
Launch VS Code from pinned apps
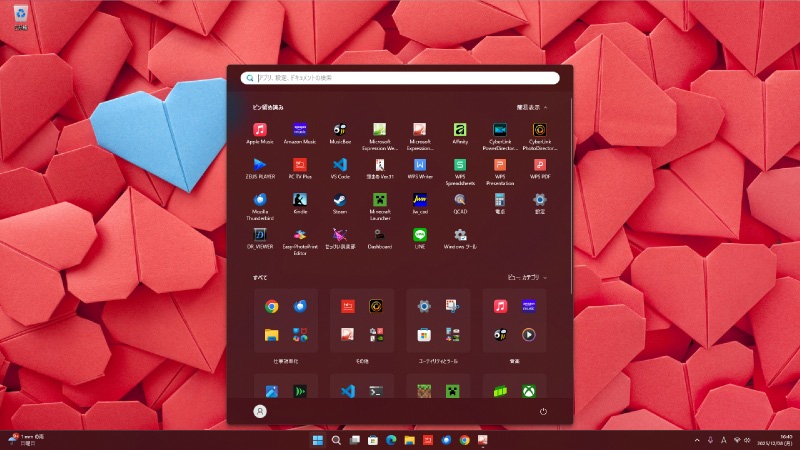pyautogui.click(x=339, y=165)
